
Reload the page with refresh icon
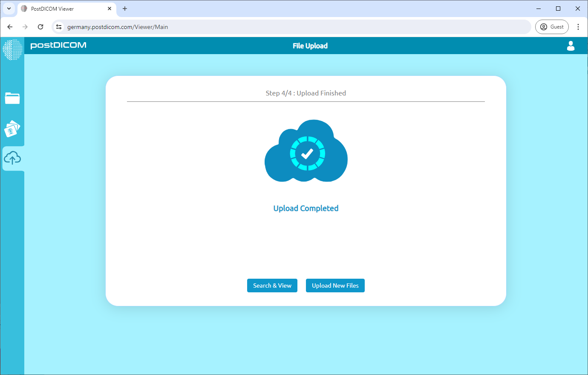pos(40,27)
